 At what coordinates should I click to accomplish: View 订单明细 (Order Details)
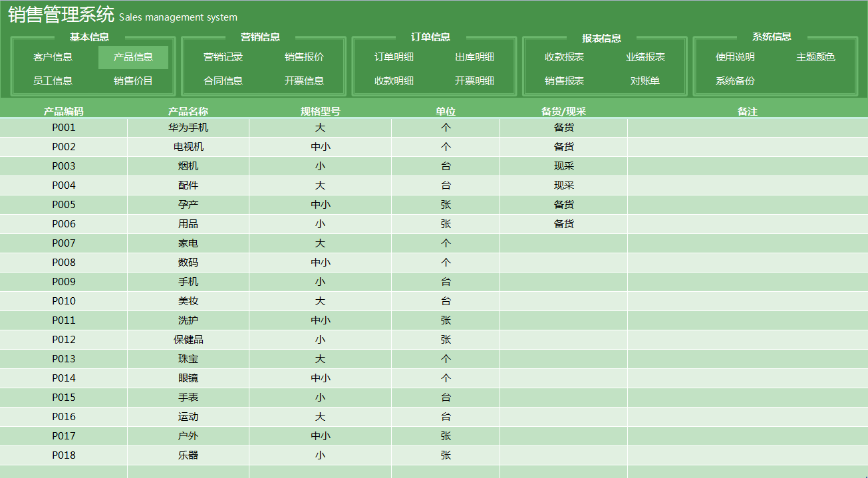tap(394, 57)
